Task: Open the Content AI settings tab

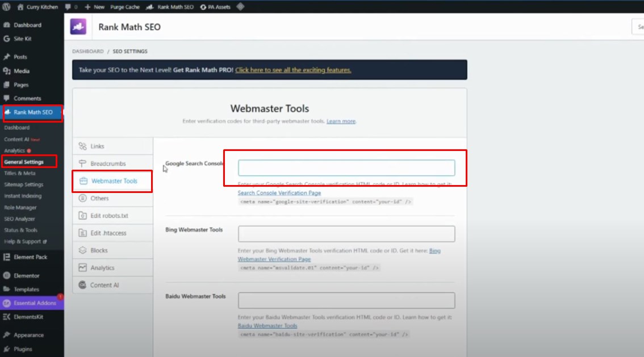Action: click(112, 285)
